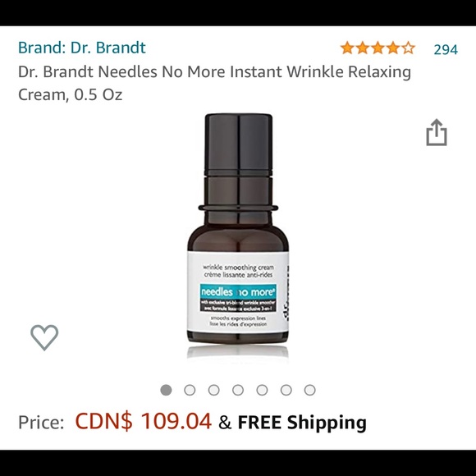Click the first gold rating star
Image resolution: width=476 pixels, height=476 pixels.
[x=347, y=48]
